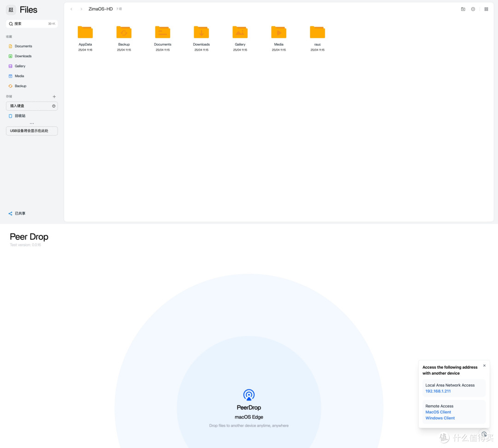Open the Windows Client link
The width and height of the screenshot is (498, 448).
(x=440, y=418)
